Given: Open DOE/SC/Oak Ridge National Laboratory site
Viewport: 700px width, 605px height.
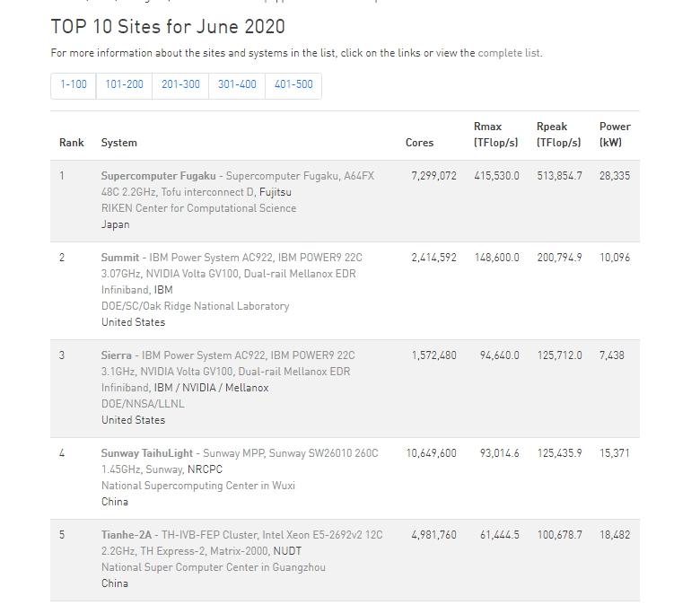Looking at the screenshot, I should (x=195, y=306).
